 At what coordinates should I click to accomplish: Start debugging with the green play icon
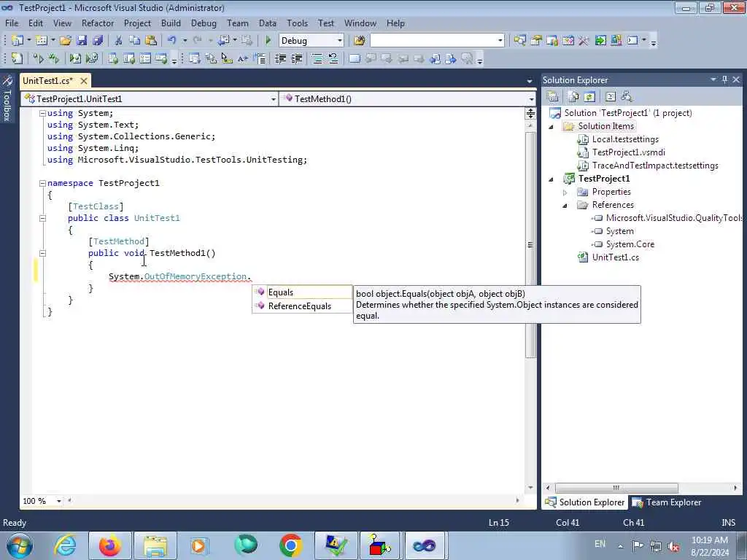pyautogui.click(x=268, y=41)
